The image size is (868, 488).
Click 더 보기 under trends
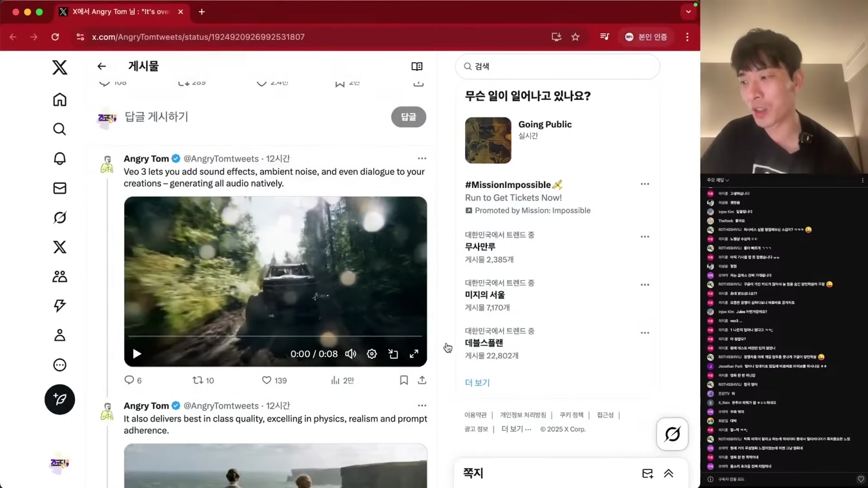477,382
